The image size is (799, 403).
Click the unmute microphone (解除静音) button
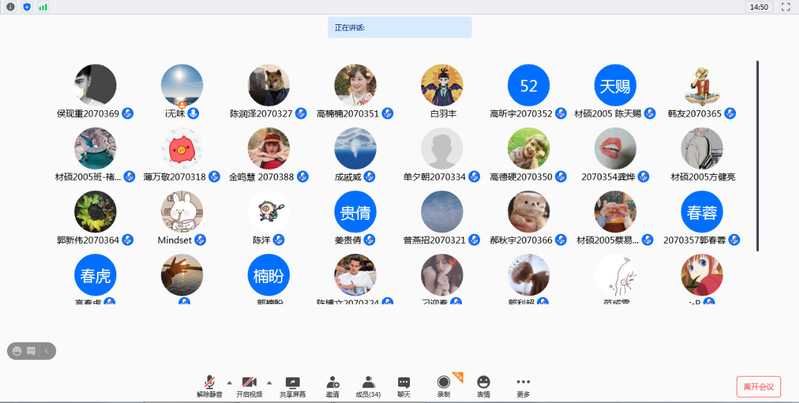(x=209, y=384)
